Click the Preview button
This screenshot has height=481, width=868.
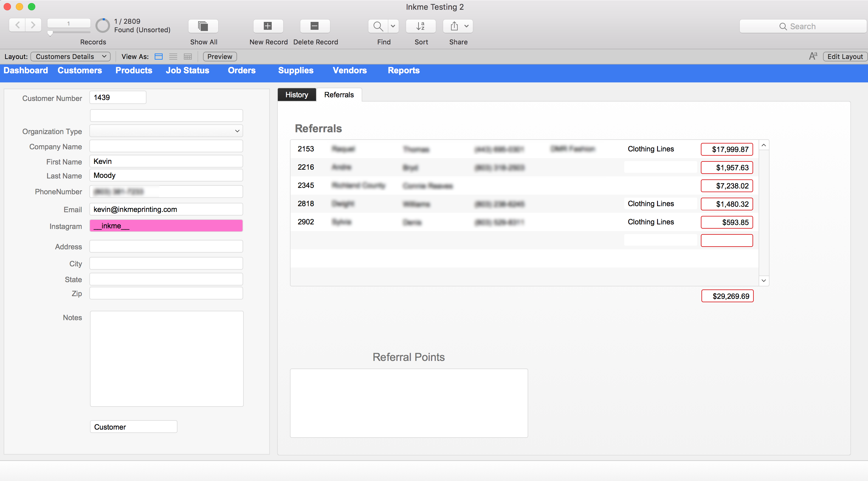tap(220, 57)
